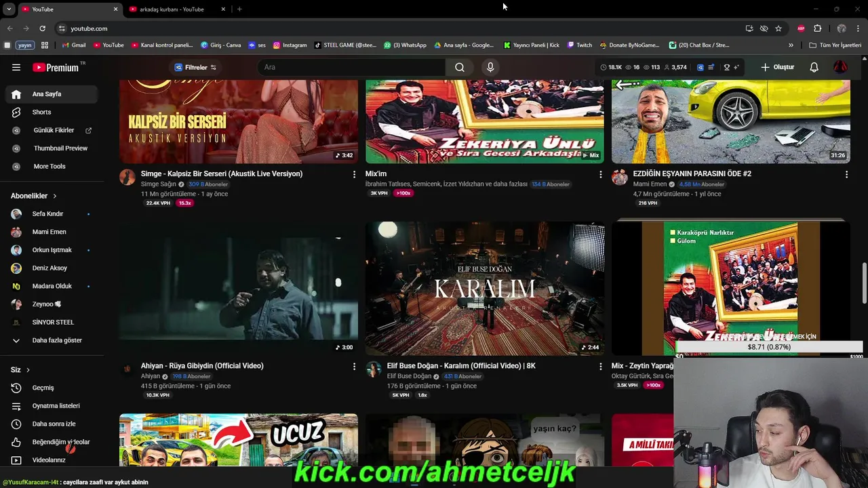
Task: Open Elif Buse Doğan channel avatar beside video
Action: click(x=373, y=369)
